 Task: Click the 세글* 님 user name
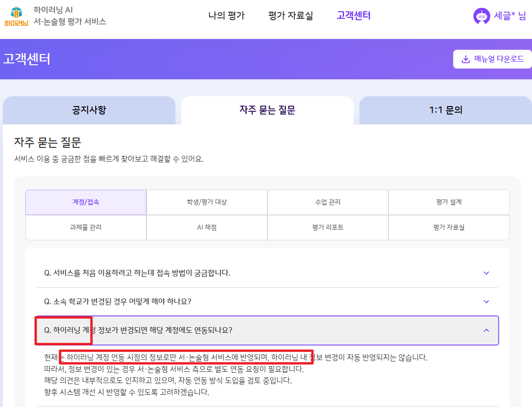509,15
